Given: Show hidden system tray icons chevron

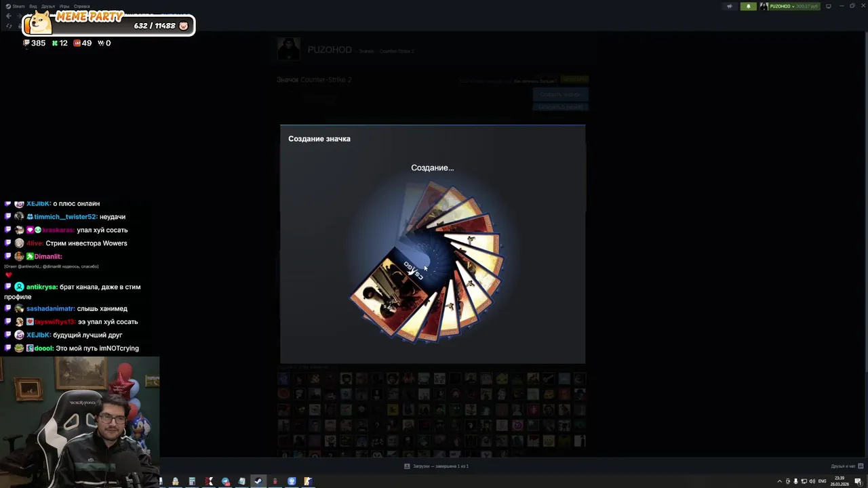Looking at the screenshot, I should [x=779, y=481].
